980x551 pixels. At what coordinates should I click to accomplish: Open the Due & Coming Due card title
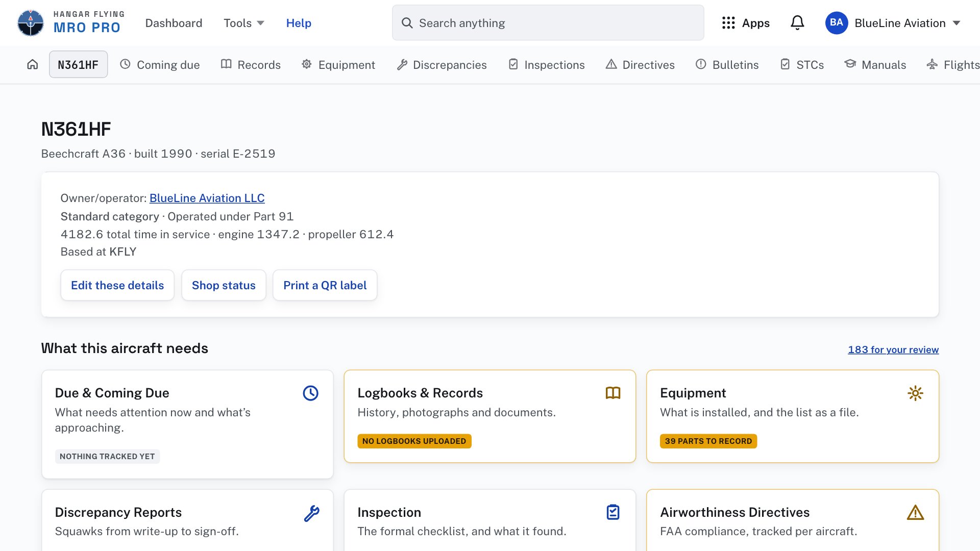[x=112, y=393]
